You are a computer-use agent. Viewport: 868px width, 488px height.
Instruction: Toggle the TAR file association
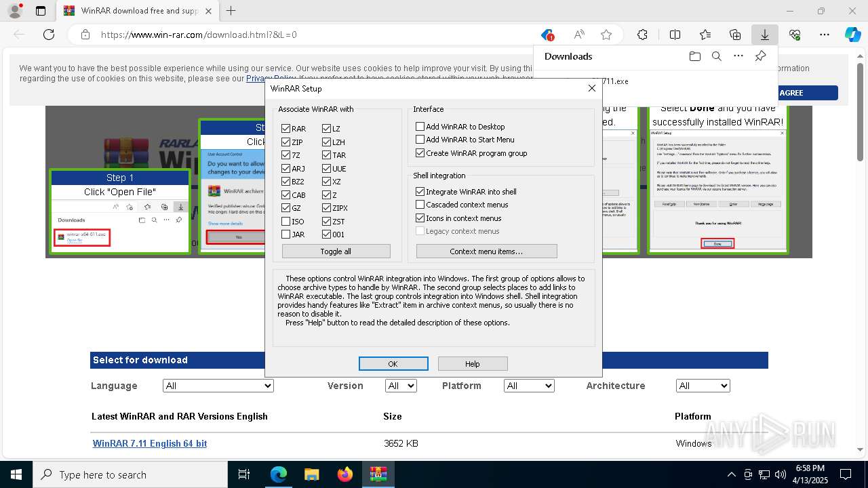[327, 155]
